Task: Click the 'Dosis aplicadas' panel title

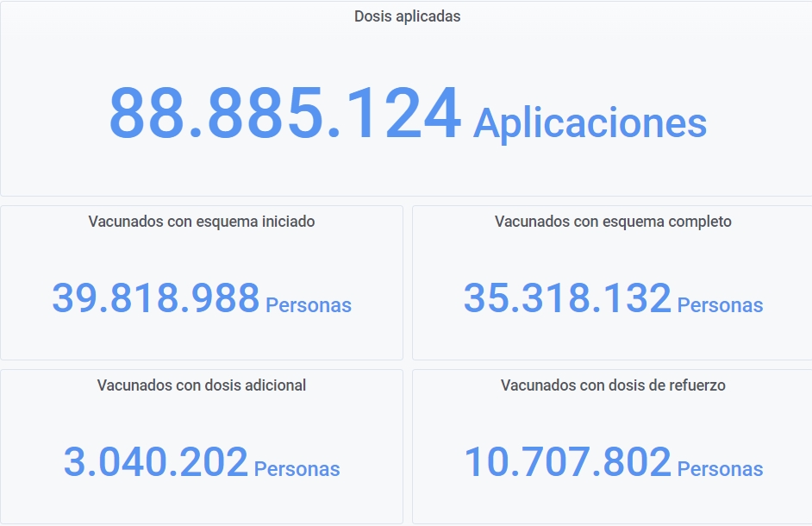Action: coord(407,16)
